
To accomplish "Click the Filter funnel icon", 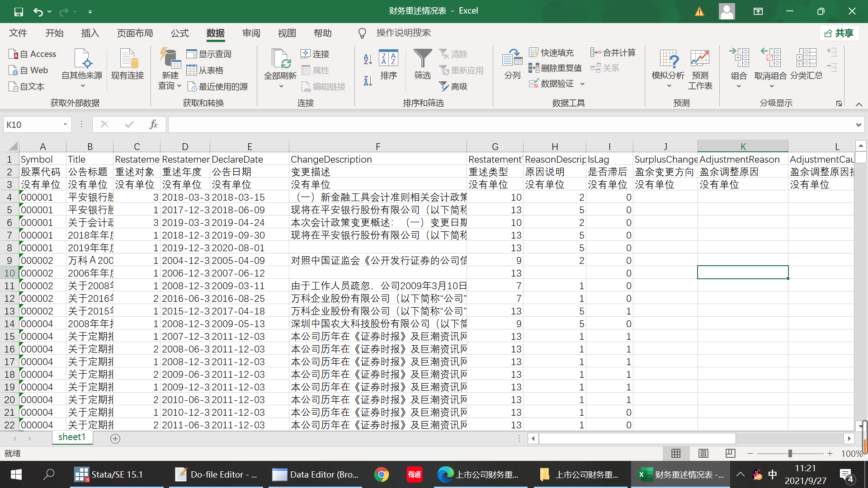I will 423,59.
